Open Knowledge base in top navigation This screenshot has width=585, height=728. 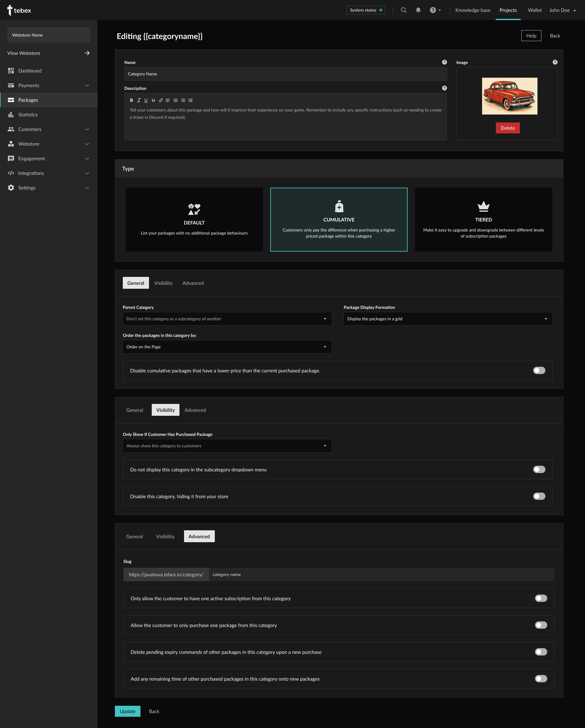pyautogui.click(x=473, y=10)
